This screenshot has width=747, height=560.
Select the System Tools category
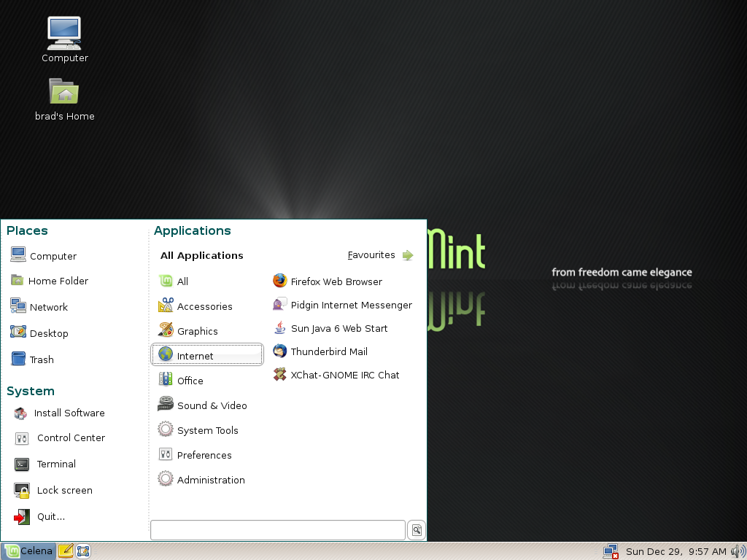tap(206, 429)
